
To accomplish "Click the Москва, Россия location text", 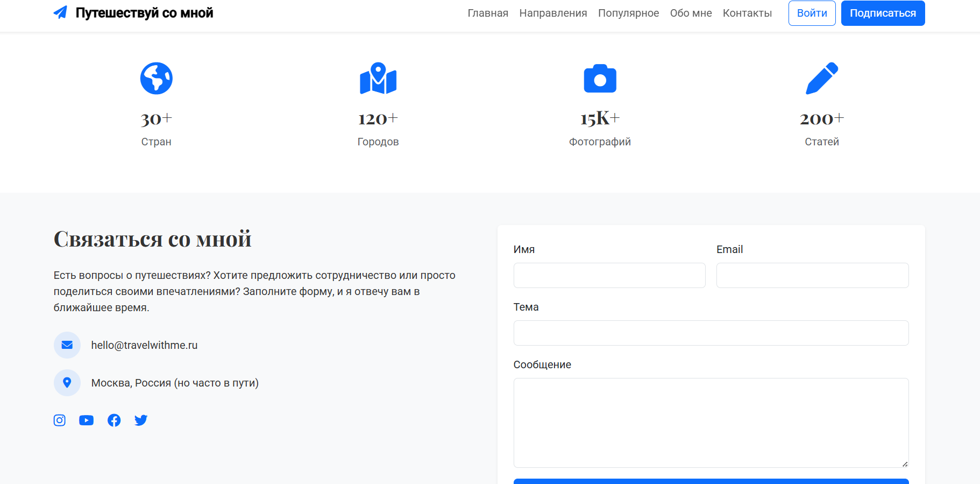I will pos(175,383).
